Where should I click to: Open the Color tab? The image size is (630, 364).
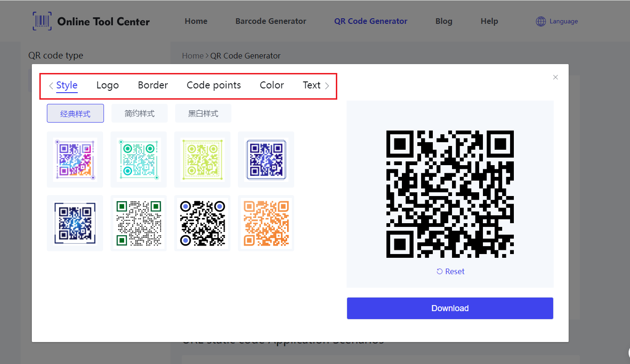[272, 85]
